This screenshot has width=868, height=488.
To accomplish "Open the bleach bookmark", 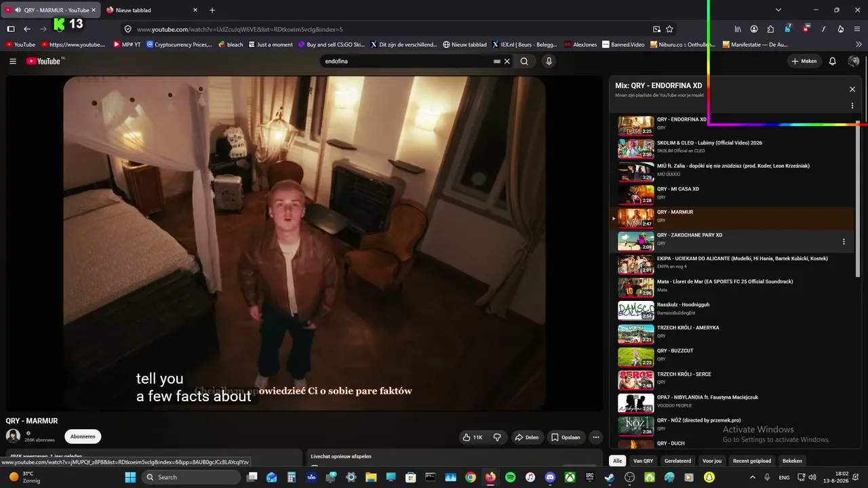I will click(x=231, y=45).
